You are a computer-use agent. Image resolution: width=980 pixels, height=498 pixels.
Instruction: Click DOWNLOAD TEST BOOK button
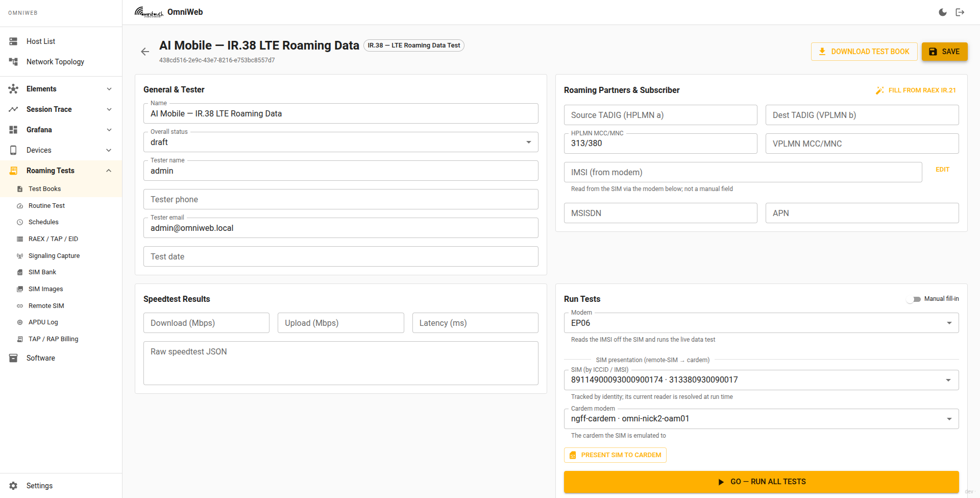(x=864, y=52)
